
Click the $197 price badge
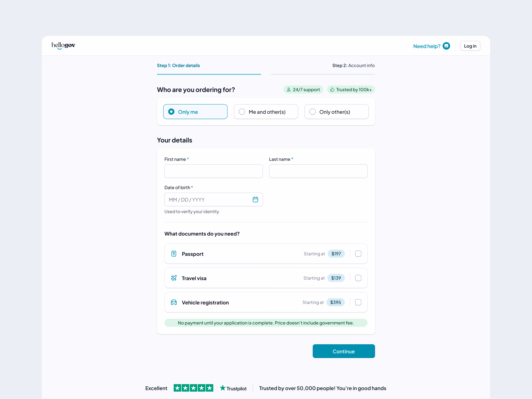[336, 254]
